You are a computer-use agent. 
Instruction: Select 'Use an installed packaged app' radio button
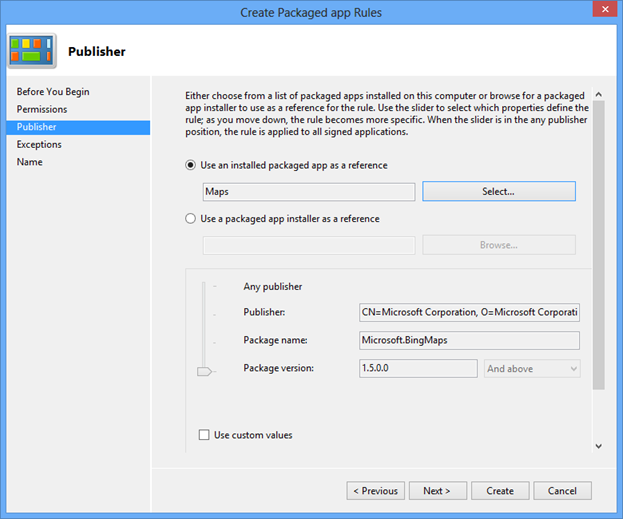192,165
